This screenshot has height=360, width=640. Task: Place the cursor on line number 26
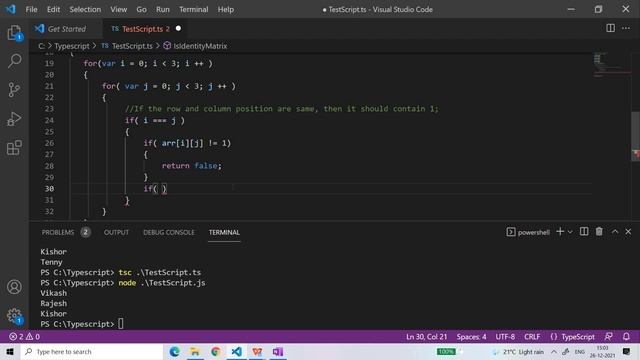tap(49, 143)
